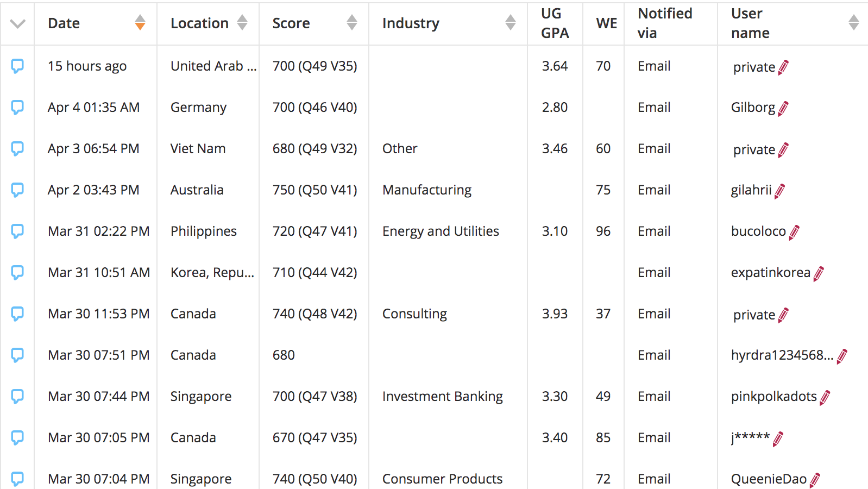Click the score 720 (Q47 V41)

(315, 231)
